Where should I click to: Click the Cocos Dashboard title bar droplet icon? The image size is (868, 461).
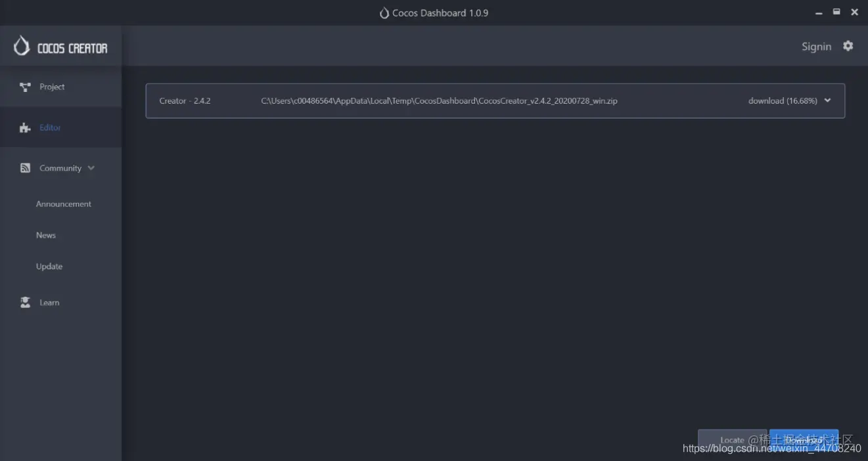pyautogui.click(x=384, y=12)
